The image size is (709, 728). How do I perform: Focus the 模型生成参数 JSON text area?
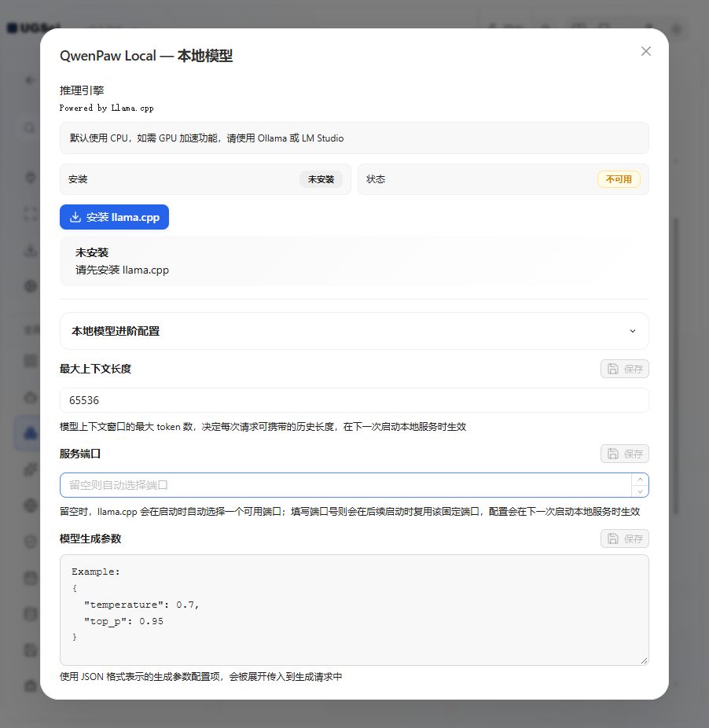click(x=354, y=610)
